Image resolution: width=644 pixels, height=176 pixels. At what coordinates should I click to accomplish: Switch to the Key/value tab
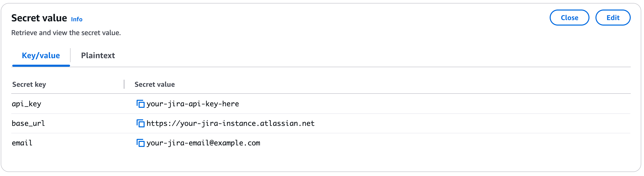41,55
